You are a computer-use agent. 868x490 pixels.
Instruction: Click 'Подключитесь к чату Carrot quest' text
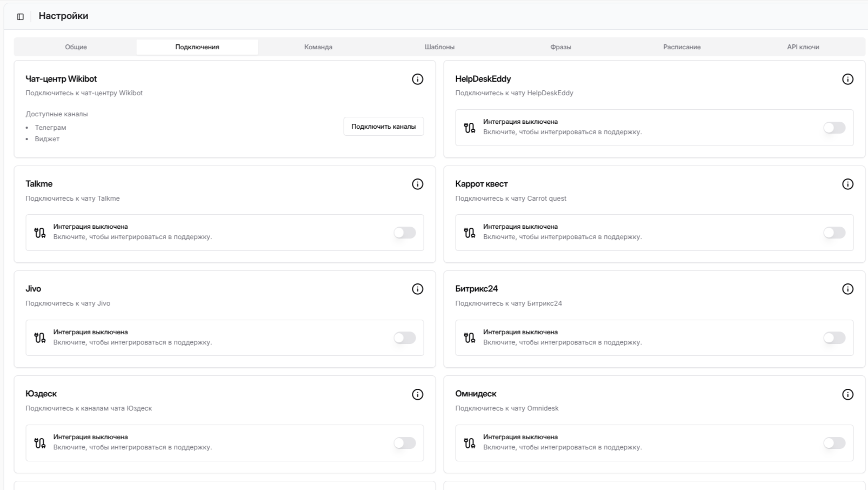coord(511,198)
